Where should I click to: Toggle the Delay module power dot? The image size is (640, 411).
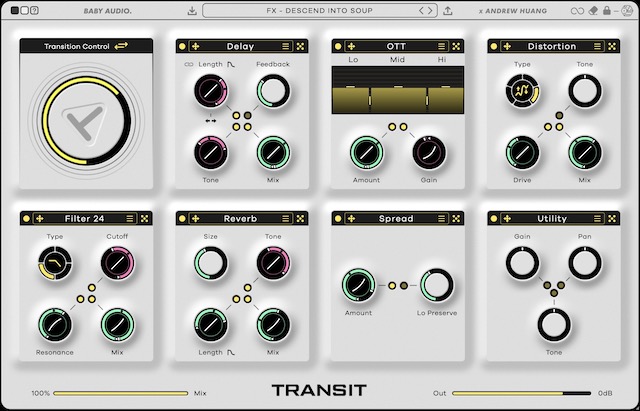tap(182, 46)
